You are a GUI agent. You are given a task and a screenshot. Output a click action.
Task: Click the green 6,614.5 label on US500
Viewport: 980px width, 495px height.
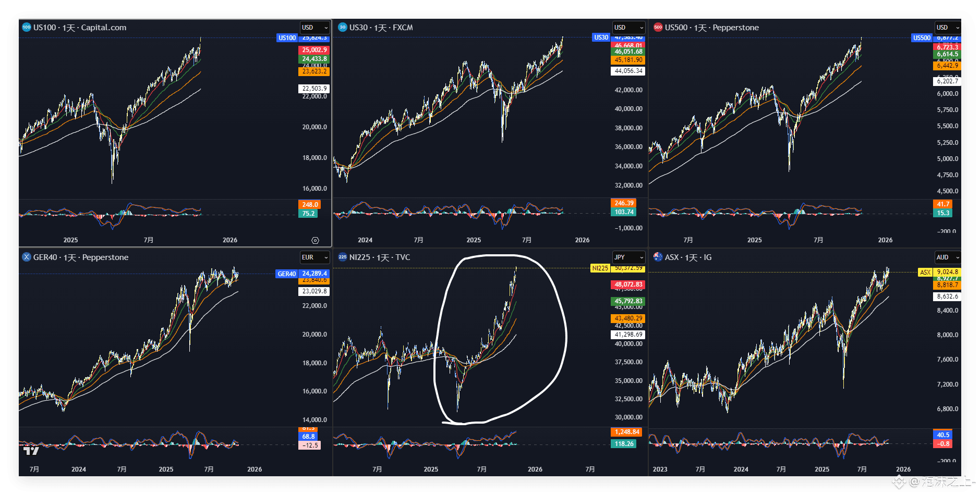coord(947,54)
